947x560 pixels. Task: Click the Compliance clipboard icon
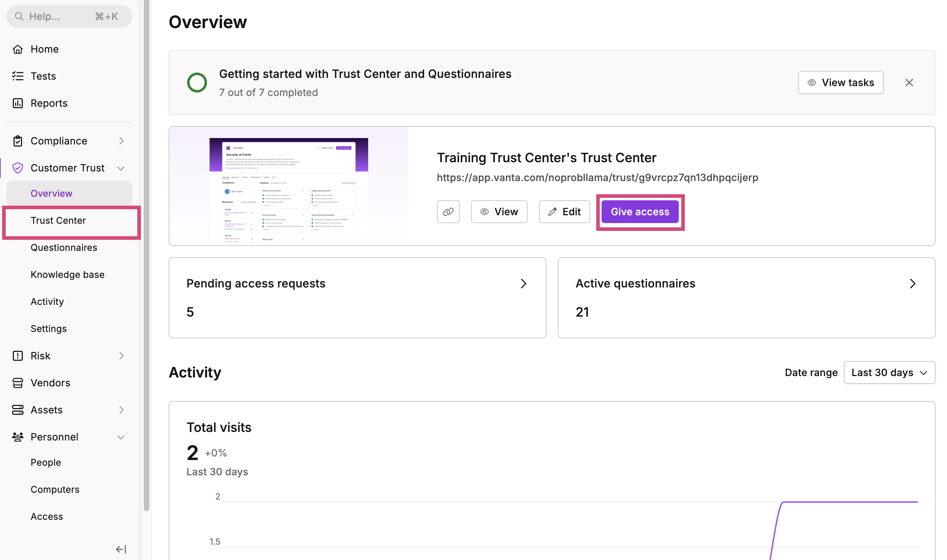(18, 141)
